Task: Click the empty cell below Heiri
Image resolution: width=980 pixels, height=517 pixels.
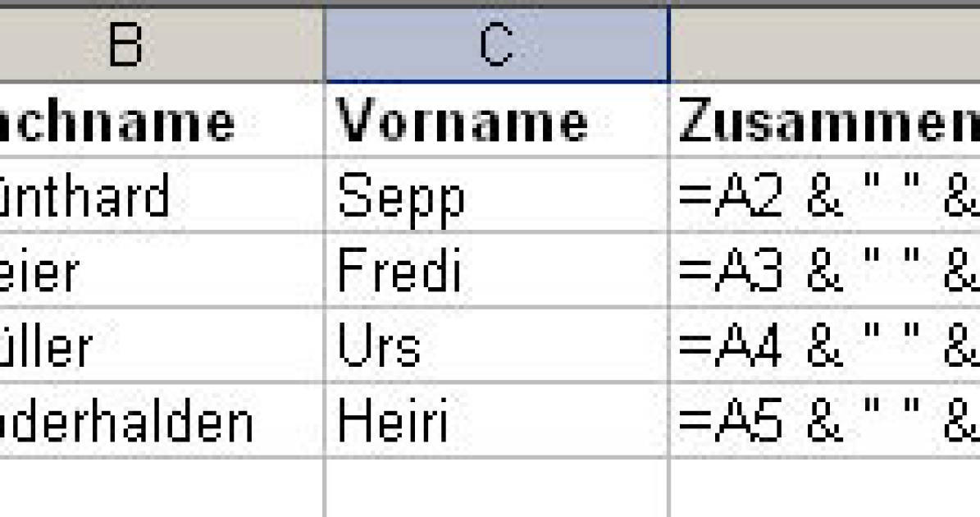Action: coord(497,487)
